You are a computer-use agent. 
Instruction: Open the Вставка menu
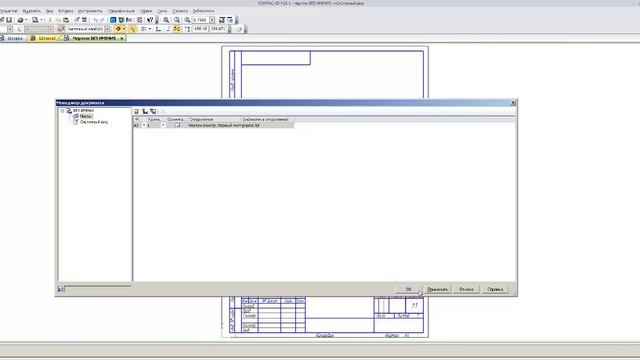(66, 11)
